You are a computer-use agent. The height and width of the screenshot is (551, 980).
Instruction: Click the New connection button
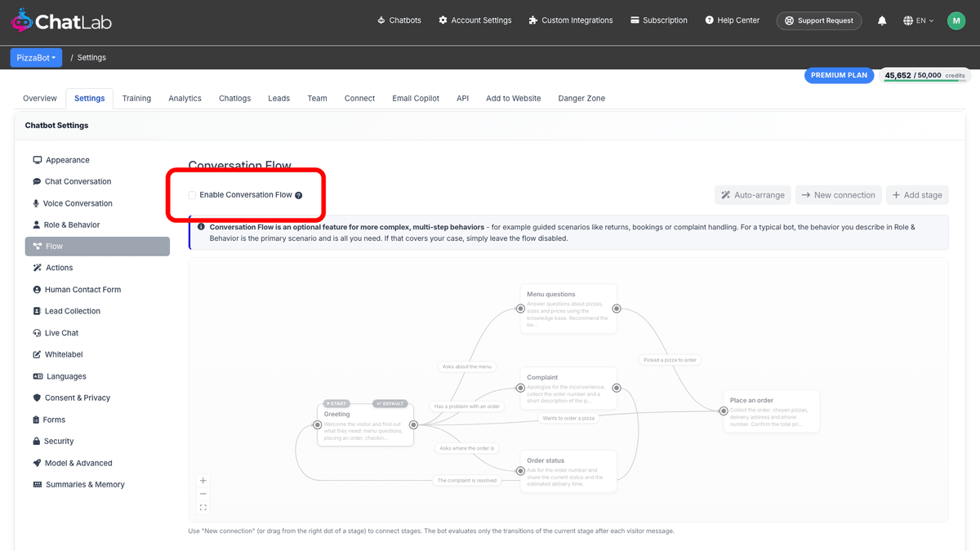pyautogui.click(x=839, y=195)
